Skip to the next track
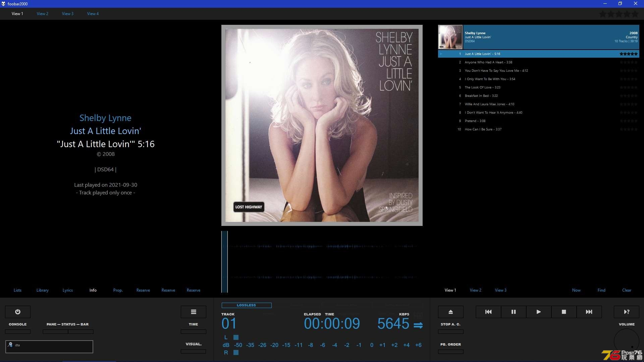This screenshot has height=362, width=644. point(589,312)
